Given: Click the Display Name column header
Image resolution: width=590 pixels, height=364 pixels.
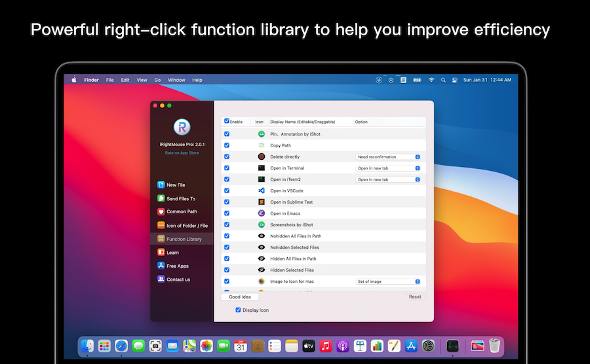Looking at the screenshot, I should click(x=302, y=122).
